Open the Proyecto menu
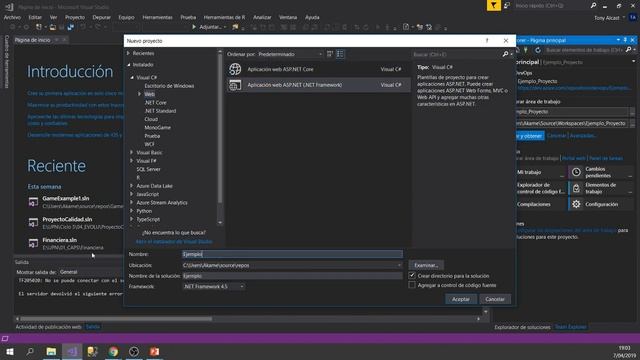 75,17
